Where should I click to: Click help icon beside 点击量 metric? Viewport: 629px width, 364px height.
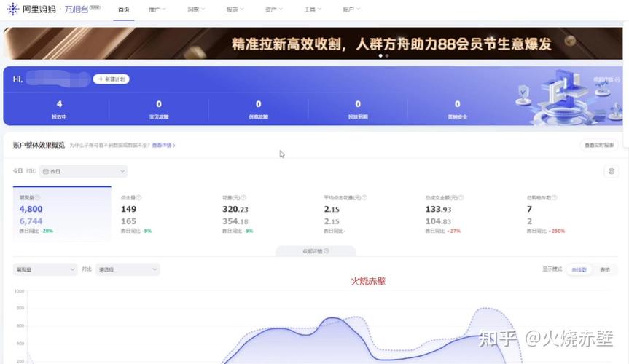(x=138, y=197)
